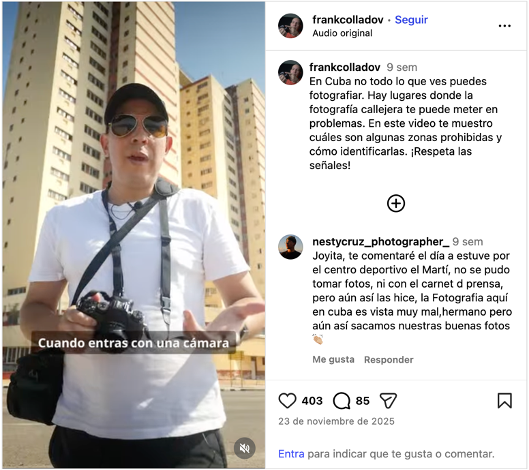Image resolution: width=529 pixels, height=470 pixels.
Task: Open frankcolladov username above the caption
Action: 345,67
